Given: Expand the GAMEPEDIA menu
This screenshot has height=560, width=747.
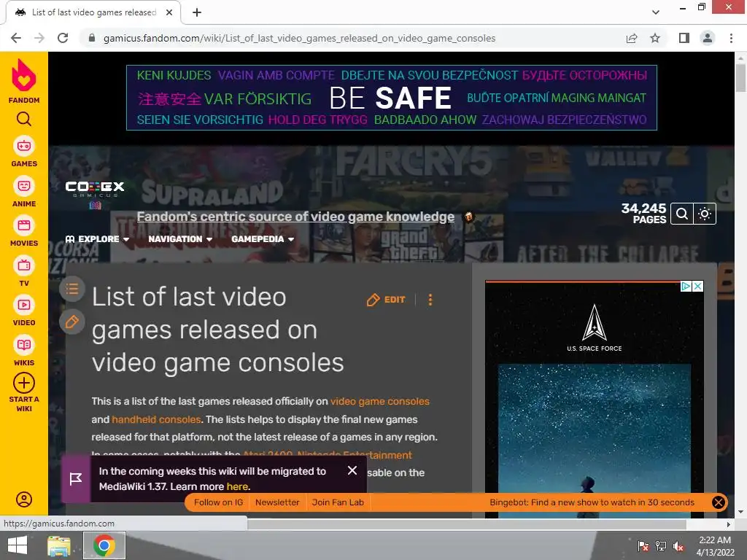Looking at the screenshot, I should pos(263,239).
